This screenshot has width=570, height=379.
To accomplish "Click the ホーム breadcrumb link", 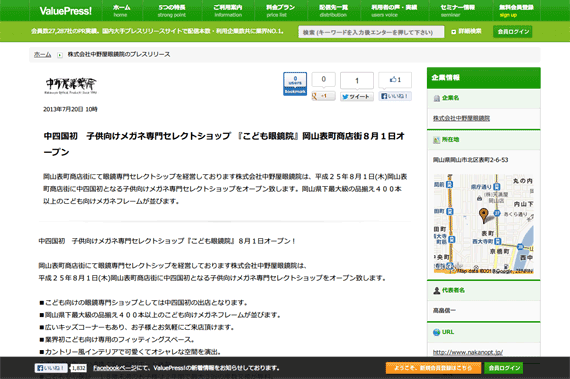I will (x=43, y=55).
